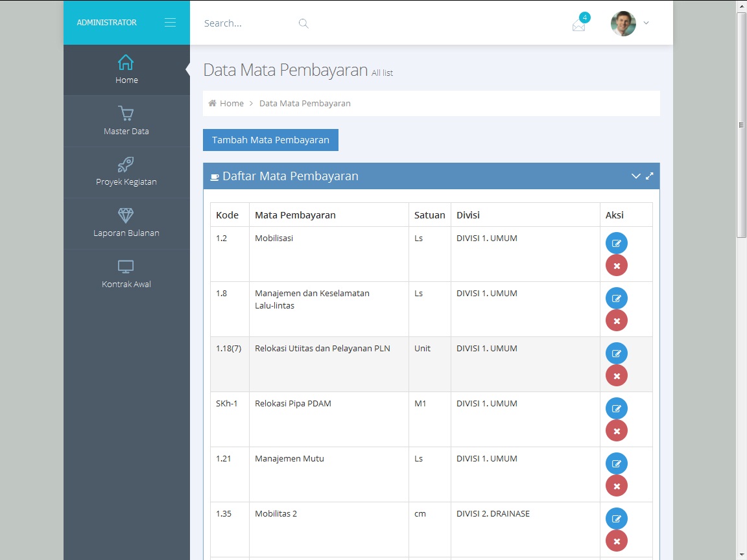Select code cell 1.35
The width and height of the screenshot is (747, 560).
coord(230,530)
